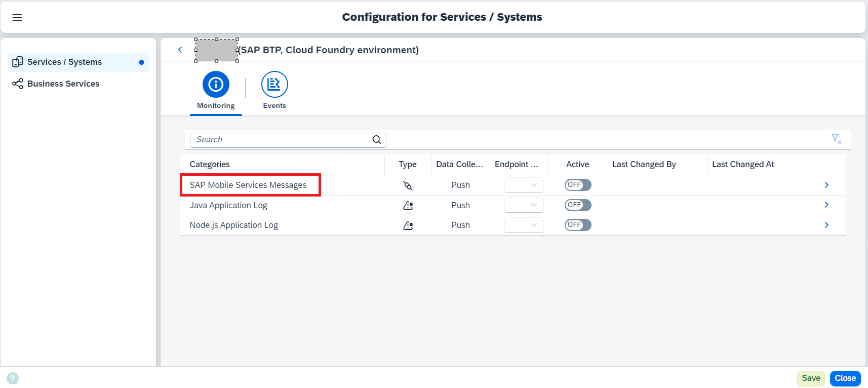Click the Close button
The height and width of the screenshot is (388, 868).
[x=845, y=378]
